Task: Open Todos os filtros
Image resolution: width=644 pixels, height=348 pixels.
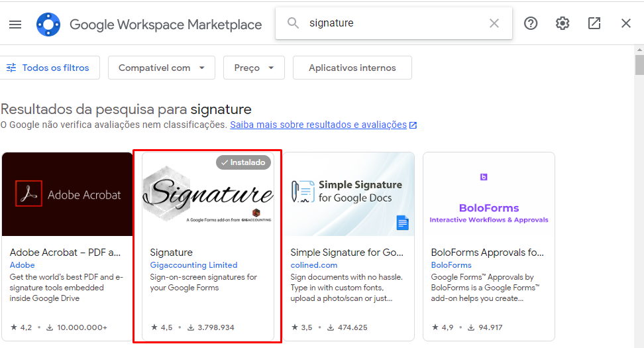Action: (x=48, y=68)
